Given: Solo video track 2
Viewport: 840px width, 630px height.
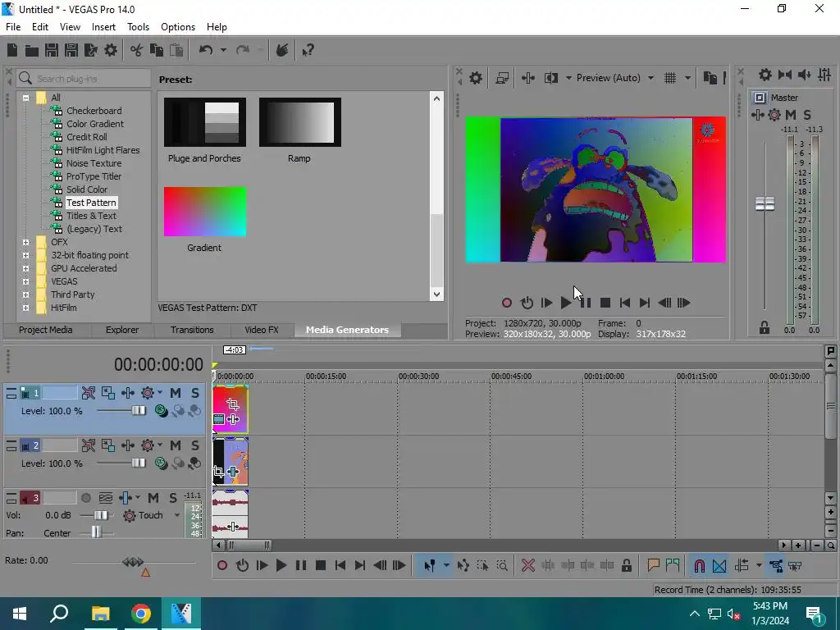Looking at the screenshot, I should pos(195,445).
